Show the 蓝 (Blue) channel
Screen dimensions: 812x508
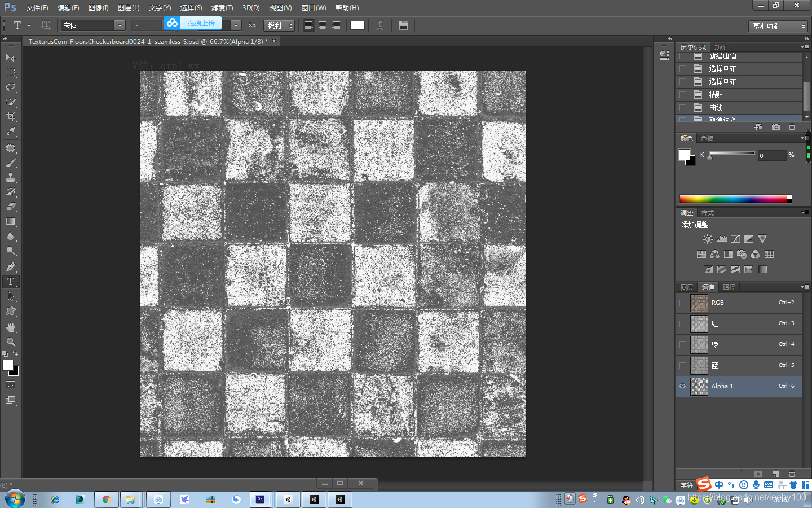coord(683,365)
